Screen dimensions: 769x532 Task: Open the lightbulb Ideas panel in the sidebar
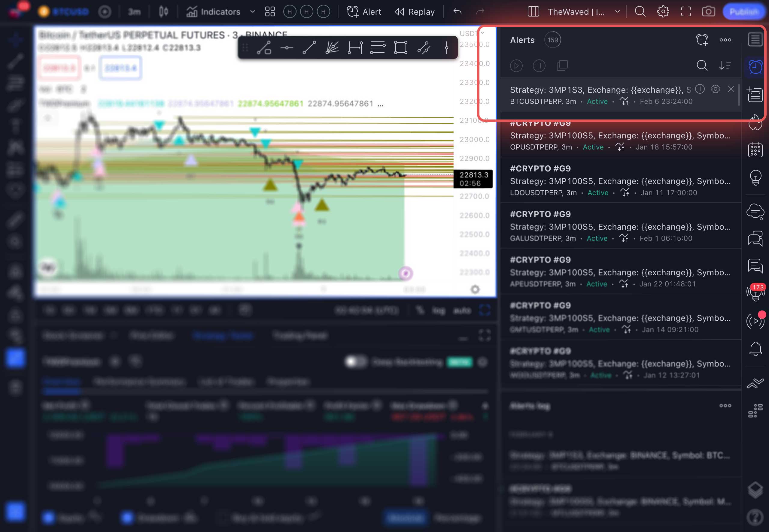755,177
